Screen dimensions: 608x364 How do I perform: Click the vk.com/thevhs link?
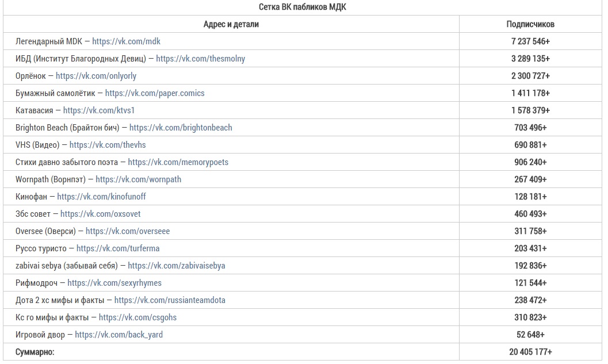tap(108, 145)
